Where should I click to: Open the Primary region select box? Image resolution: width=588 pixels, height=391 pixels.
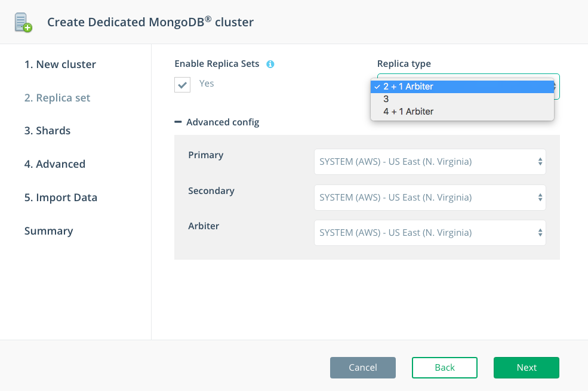tap(430, 162)
